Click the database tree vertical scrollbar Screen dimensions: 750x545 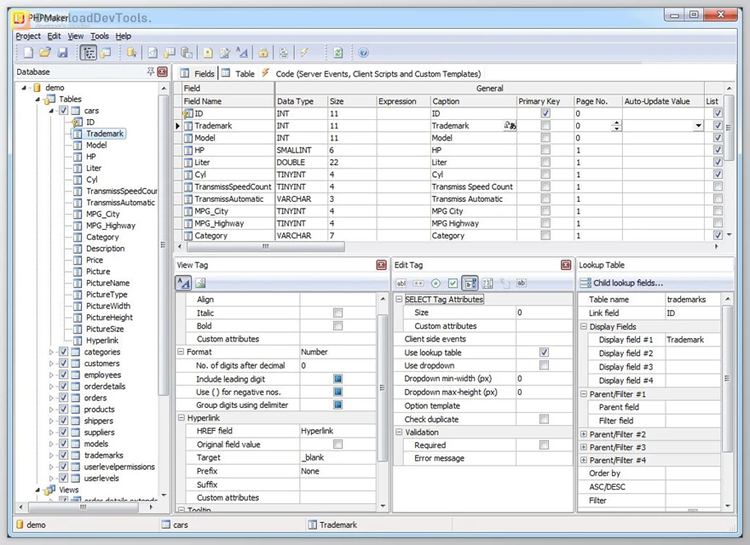point(164,244)
